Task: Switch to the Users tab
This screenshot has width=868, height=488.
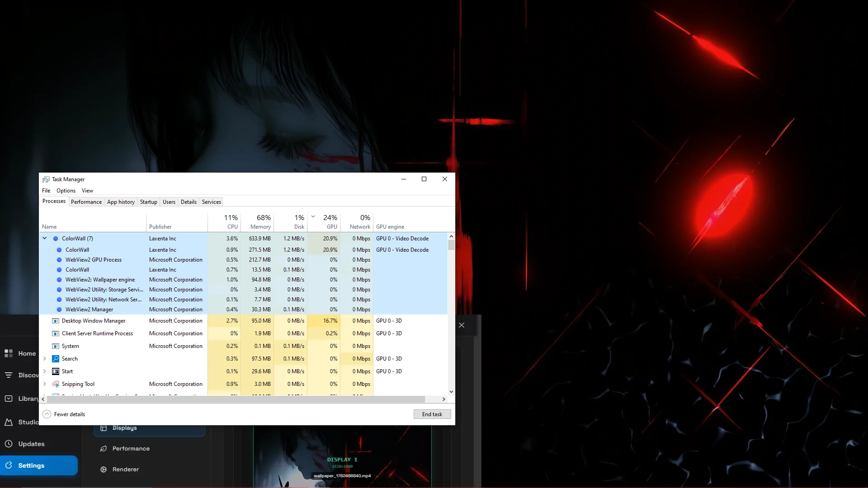Action: pos(169,202)
